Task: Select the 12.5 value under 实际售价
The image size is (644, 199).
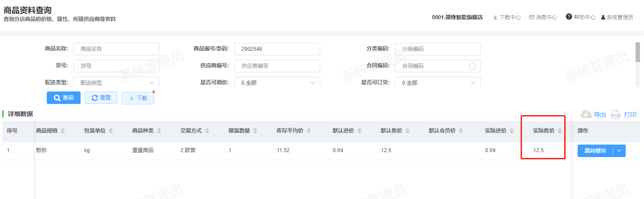Action: tap(538, 150)
